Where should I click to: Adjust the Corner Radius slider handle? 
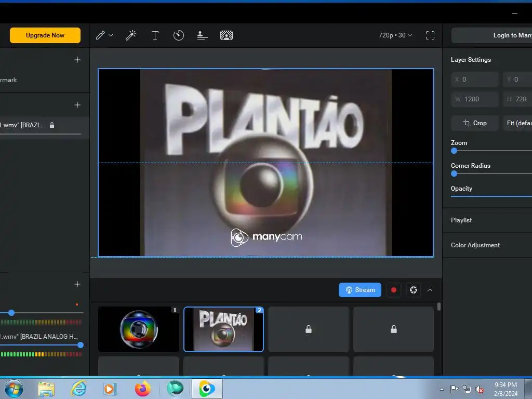coord(454,174)
